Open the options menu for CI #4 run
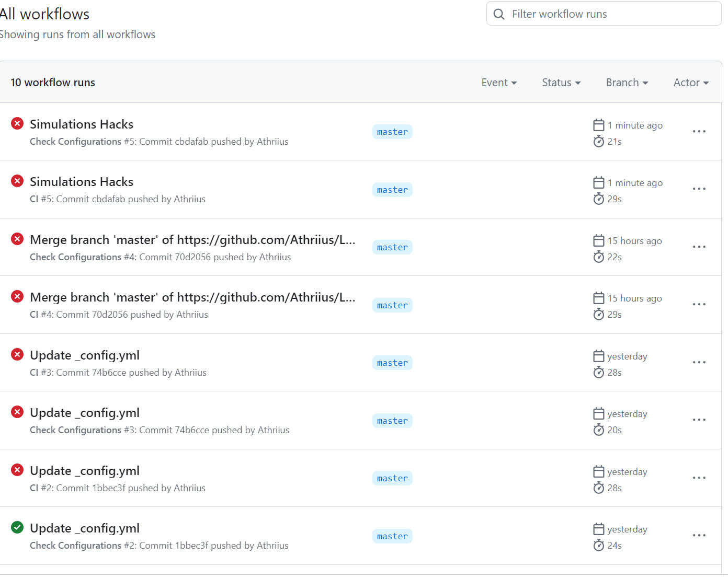The height and width of the screenshot is (579, 728). tap(699, 304)
